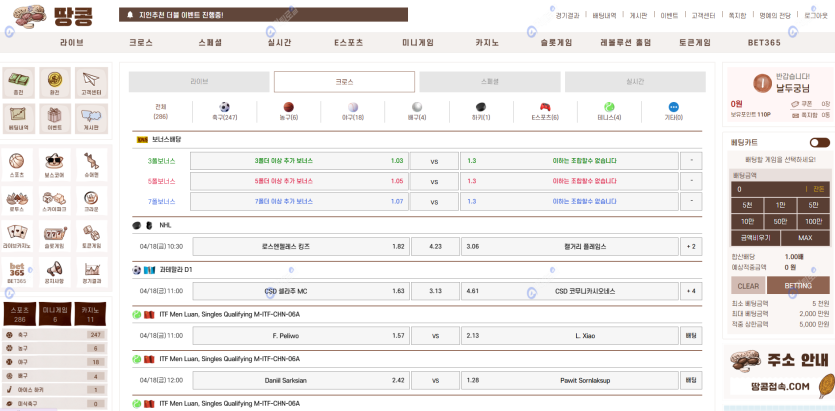
Task: Open 고객센터 paper plane icon in sidebar
Action: [91, 82]
